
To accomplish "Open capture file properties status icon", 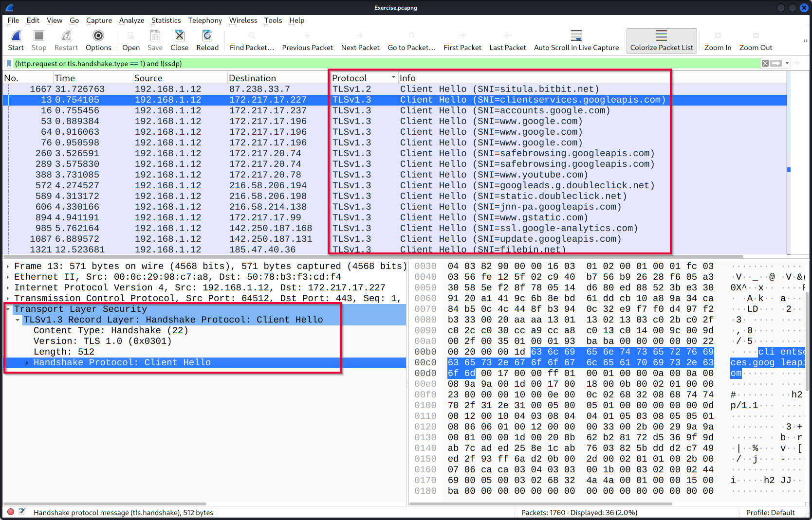I will [x=22, y=512].
